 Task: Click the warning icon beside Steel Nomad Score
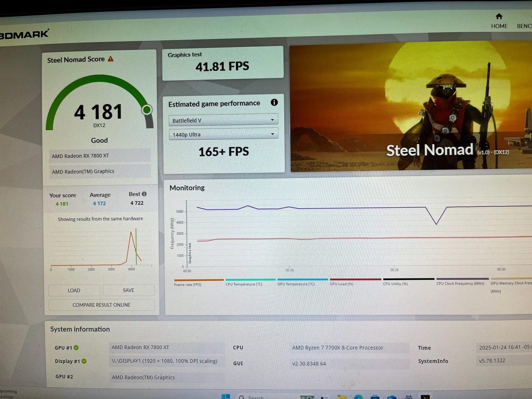click(x=111, y=59)
